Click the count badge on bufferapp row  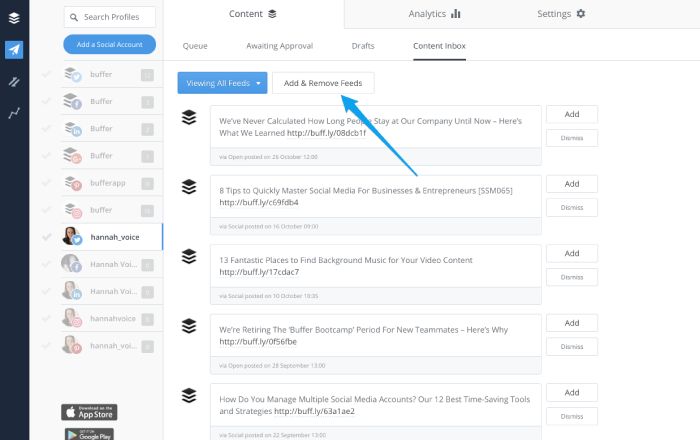[147, 183]
